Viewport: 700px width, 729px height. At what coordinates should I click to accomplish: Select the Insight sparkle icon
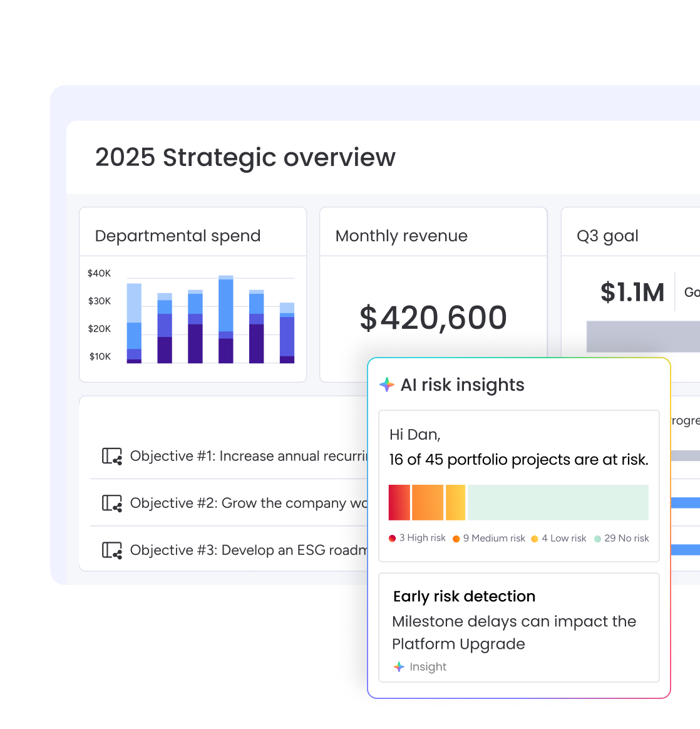click(x=399, y=666)
